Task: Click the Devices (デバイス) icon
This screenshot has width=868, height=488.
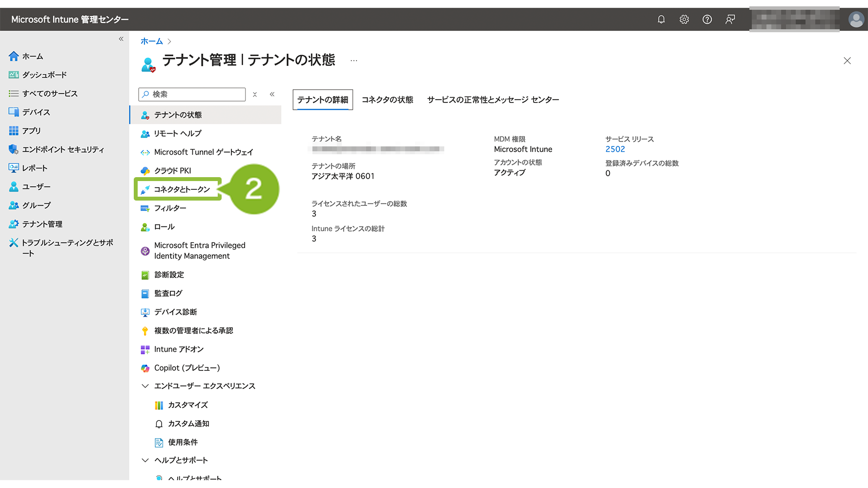Action: [x=14, y=112]
